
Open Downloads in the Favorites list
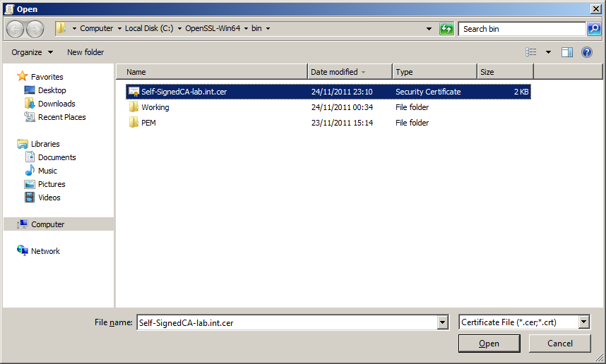coord(57,104)
